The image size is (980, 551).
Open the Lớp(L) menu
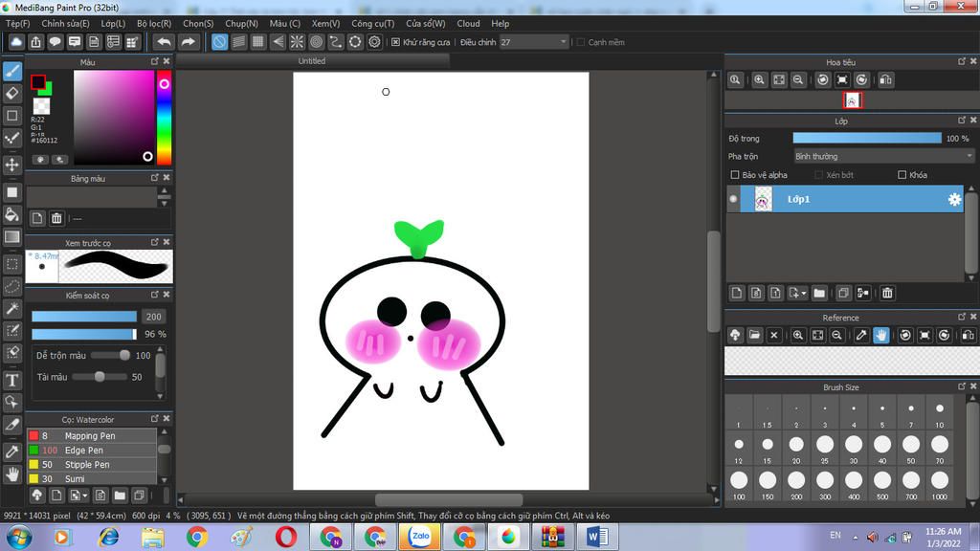[x=113, y=23]
